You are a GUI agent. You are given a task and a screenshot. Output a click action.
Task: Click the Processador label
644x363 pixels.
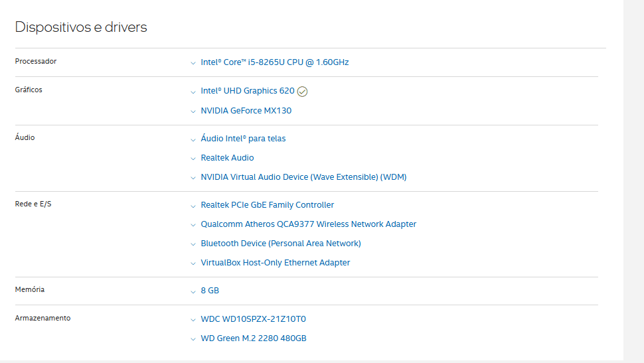pyautogui.click(x=36, y=61)
